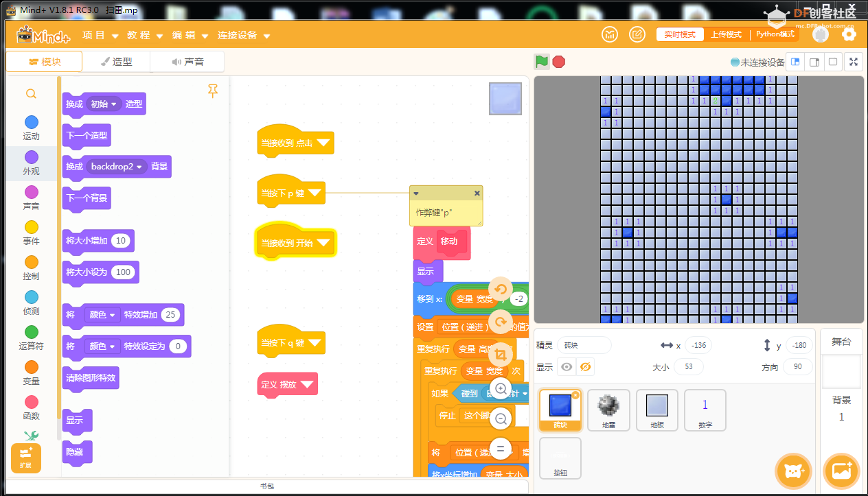Open the 初始 costume dropdown

point(104,104)
